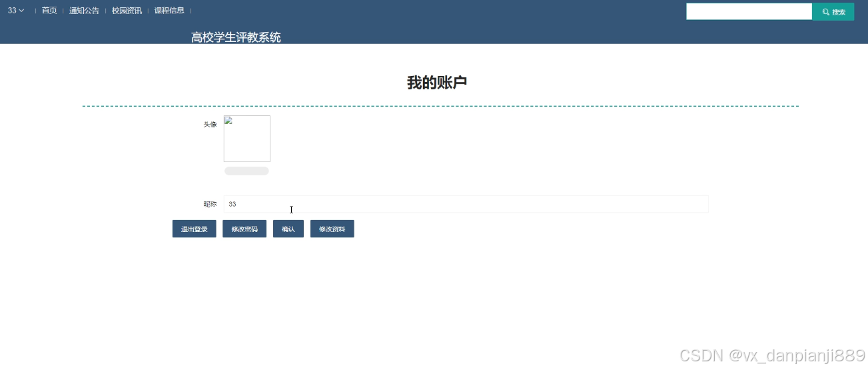Focus the top search input field
Screen dimensions: 868x370
[749, 11]
